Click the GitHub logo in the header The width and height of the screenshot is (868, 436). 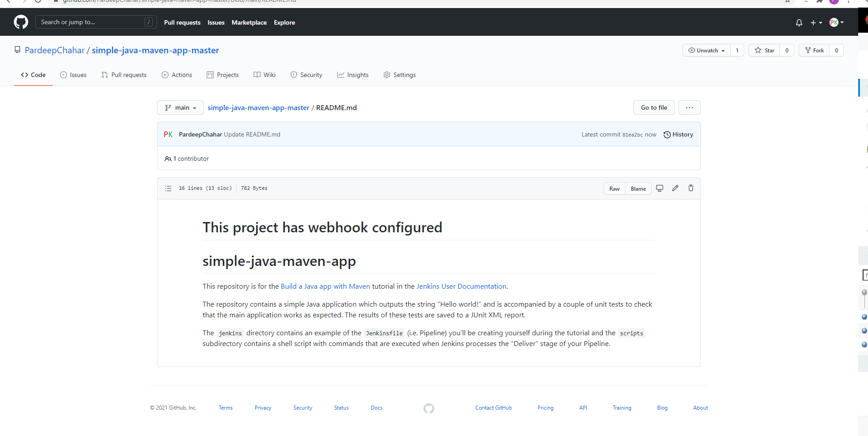[20, 22]
